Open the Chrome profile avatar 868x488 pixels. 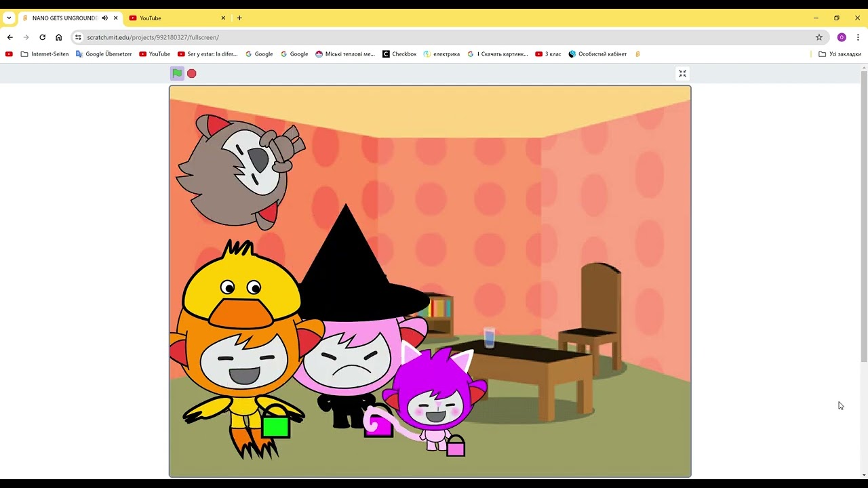(x=842, y=37)
